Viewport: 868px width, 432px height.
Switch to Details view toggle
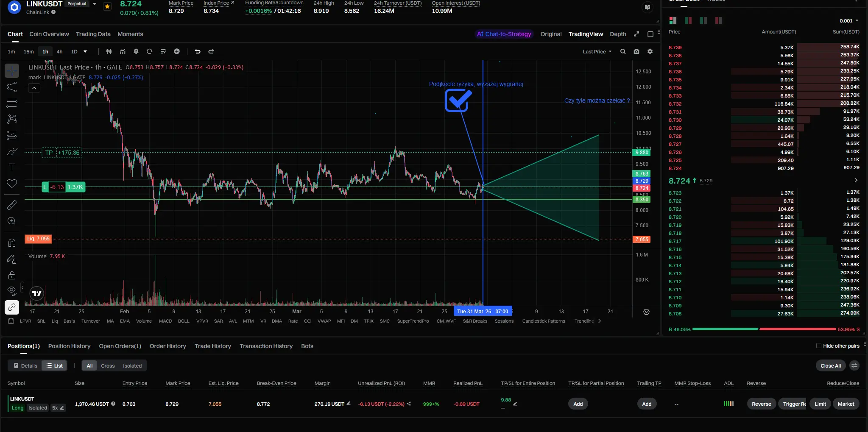(25, 365)
